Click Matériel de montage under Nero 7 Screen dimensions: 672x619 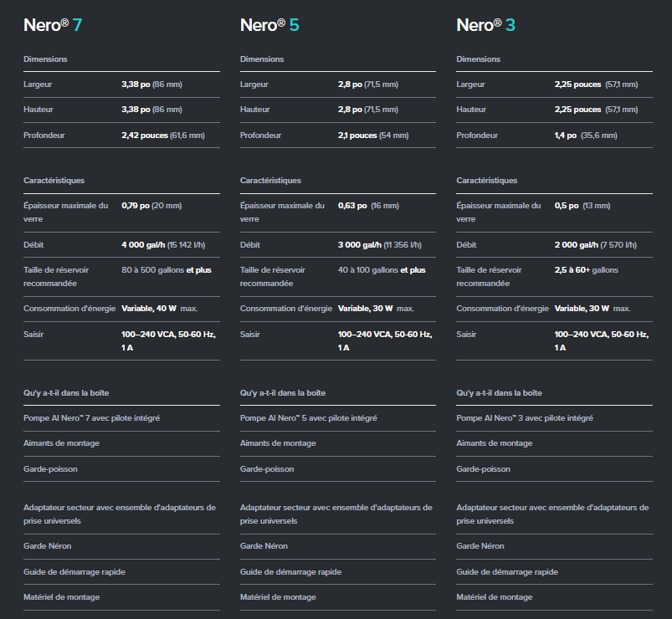pos(62,597)
